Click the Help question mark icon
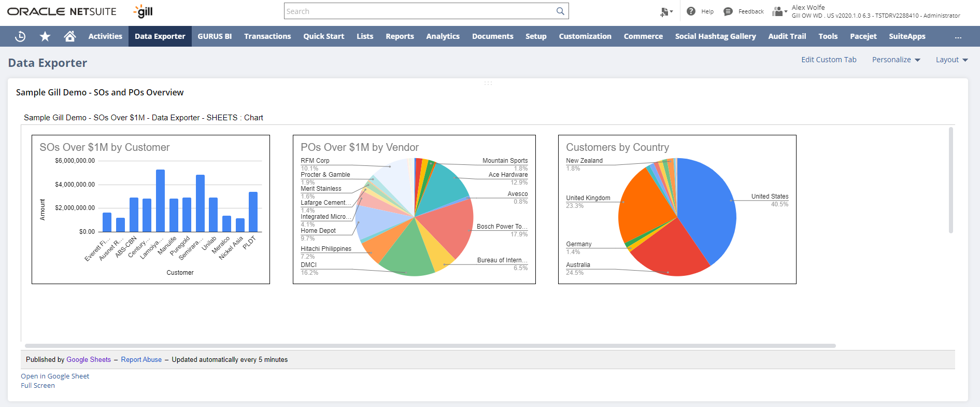The height and width of the screenshot is (407, 980). tap(691, 11)
